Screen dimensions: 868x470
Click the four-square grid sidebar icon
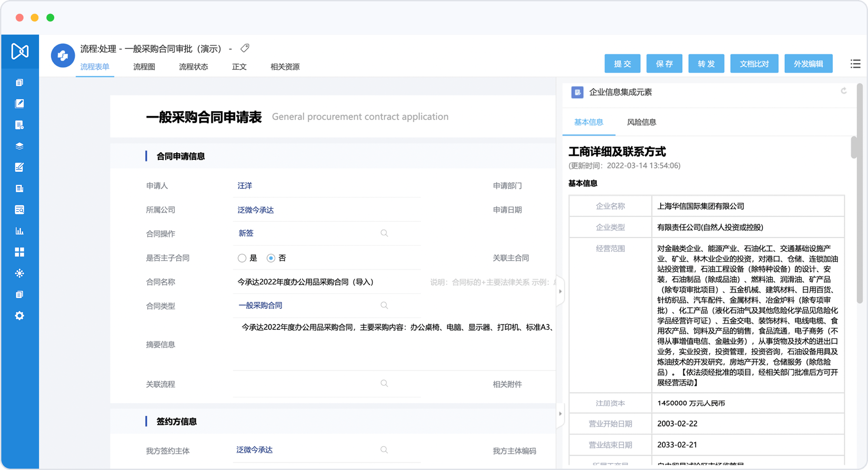[20, 252]
